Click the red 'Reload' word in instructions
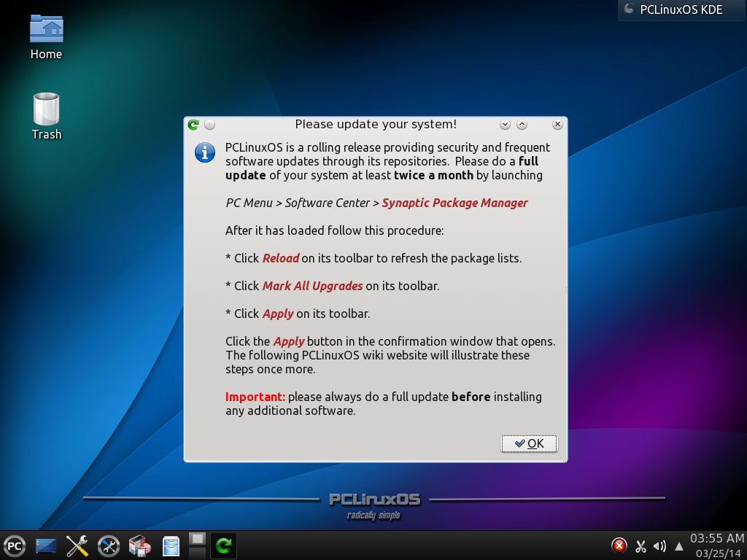The image size is (747, 560). point(281,258)
